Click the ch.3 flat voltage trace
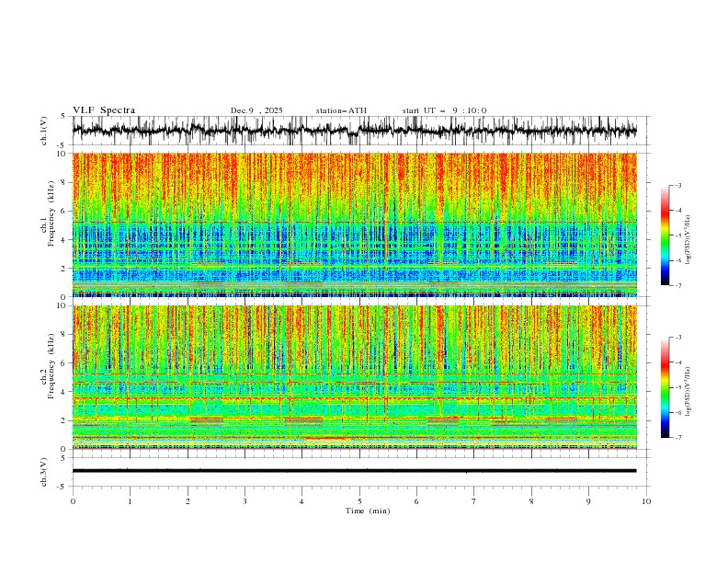 pos(354,471)
